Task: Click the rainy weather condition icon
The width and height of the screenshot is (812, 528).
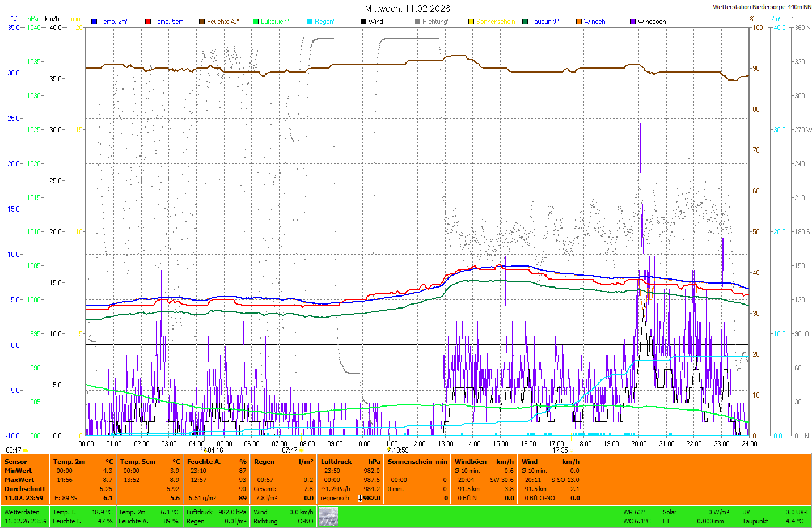Action: click(328, 517)
